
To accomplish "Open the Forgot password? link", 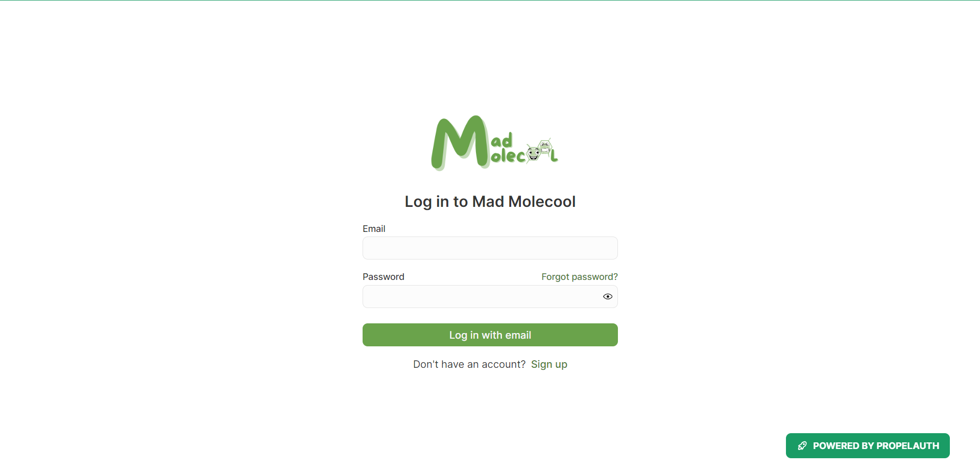I will (x=580, y=277).
